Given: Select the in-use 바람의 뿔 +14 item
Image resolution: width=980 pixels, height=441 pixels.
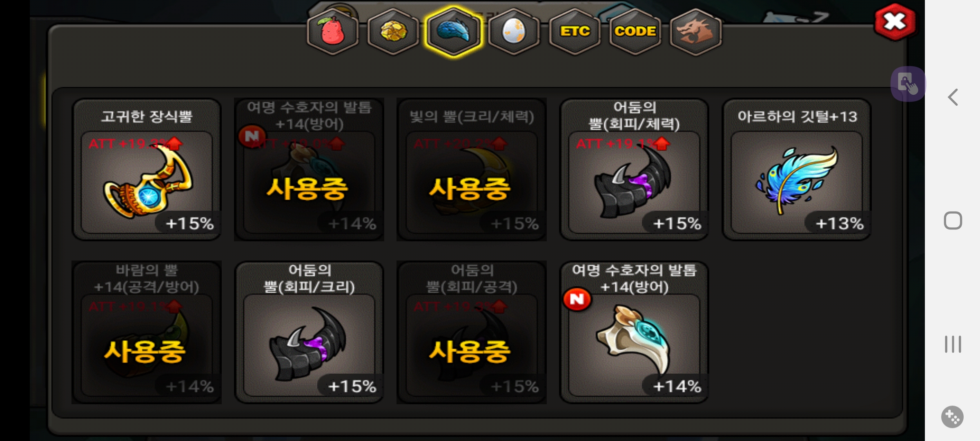Looking at the screenshot, I should click(147, 332).
